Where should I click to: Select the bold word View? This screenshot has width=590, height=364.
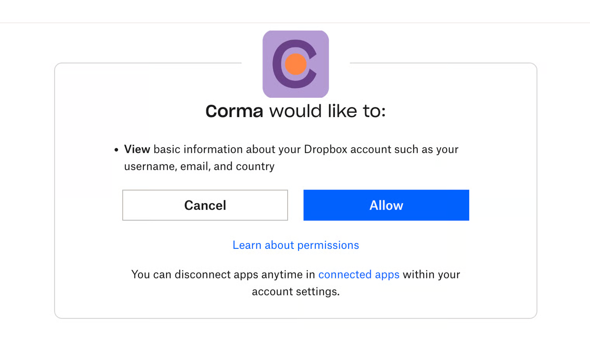coord(137,149)
